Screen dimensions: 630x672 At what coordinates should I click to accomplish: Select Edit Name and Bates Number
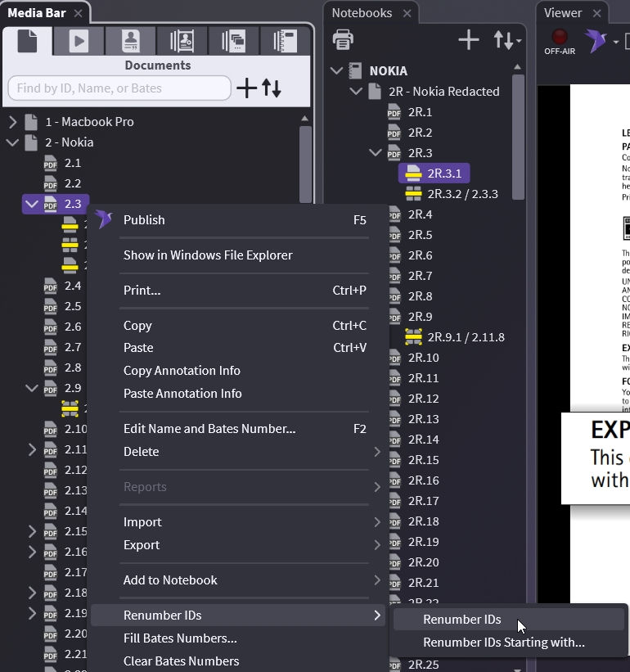pos(209,428)
